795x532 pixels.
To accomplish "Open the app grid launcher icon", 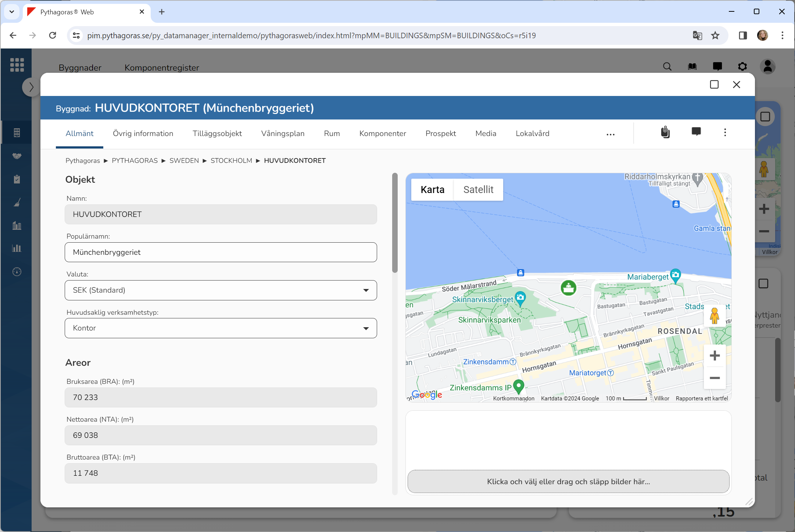I will coord(17,65).
